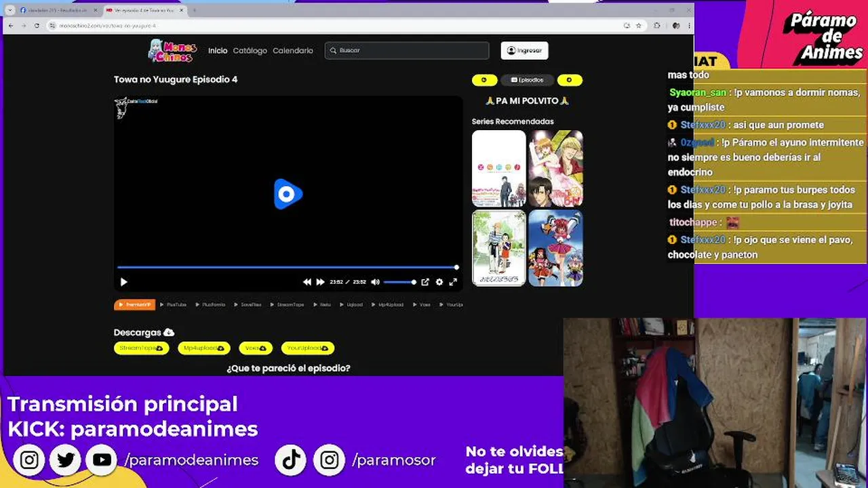Mute the video with the speaker icon
The image size is (868, 488).
[x=375, y=282]
